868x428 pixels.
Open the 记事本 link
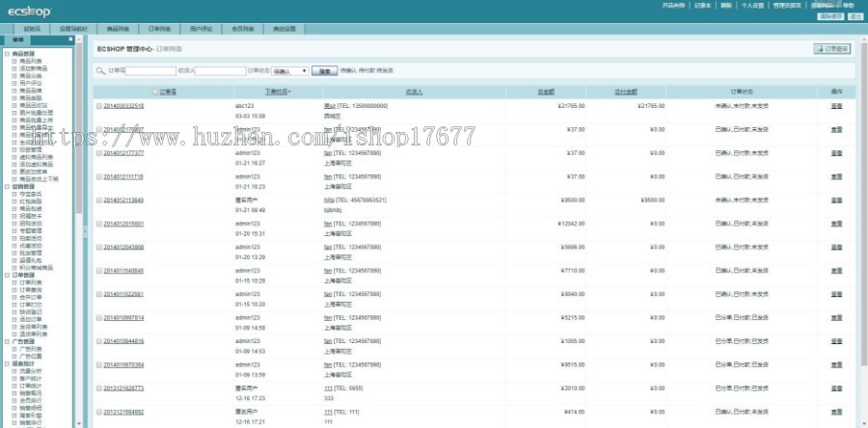click(702, 5)
